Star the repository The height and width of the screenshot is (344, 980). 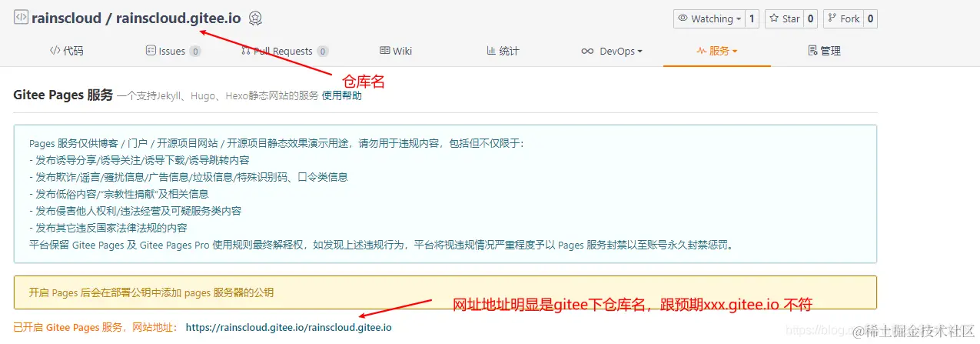click(x=784, y=18)
